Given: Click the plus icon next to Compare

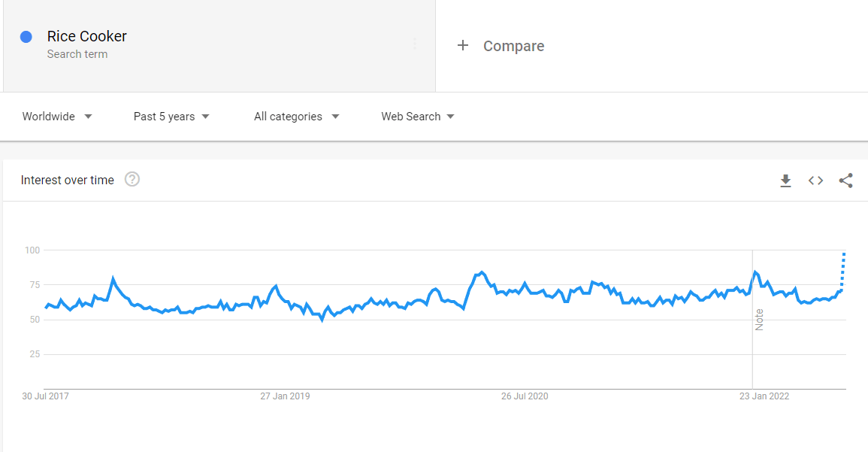Looking at the screenshot, I should [463, 45].
